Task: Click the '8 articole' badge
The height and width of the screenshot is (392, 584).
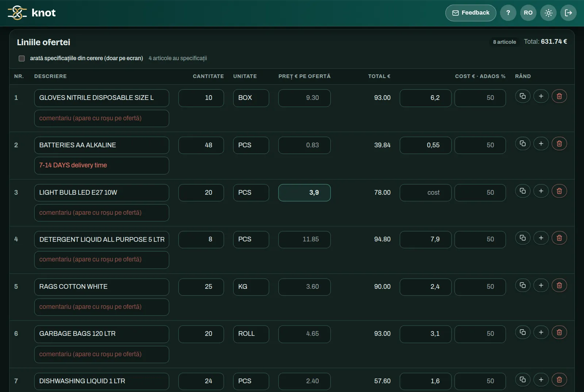Action: [504, 42]
